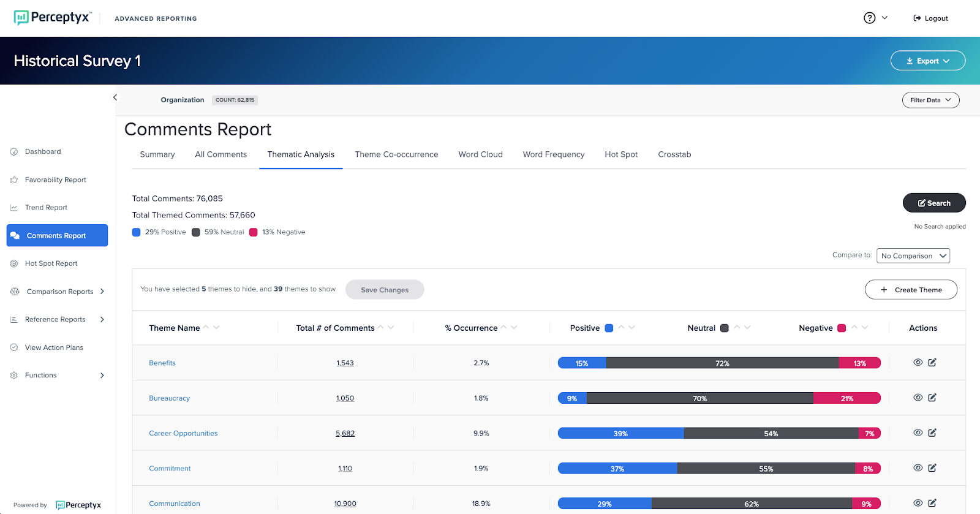Hide the Commitment theme
This screenshot has height=514, width=980.
[918, 468]
